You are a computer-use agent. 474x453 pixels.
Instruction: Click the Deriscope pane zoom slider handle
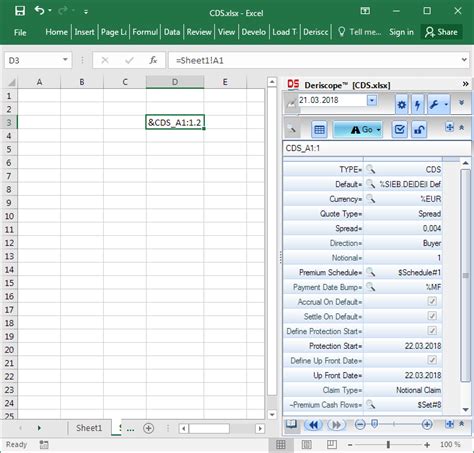tap(374, 424)
